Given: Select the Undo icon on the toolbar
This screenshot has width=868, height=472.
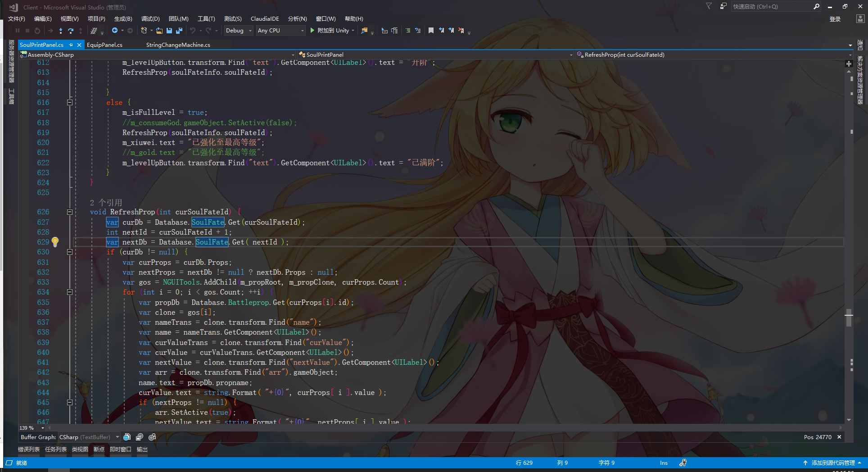Looking at the screenshot, I should pyautogui.click(x=193, y=30).
